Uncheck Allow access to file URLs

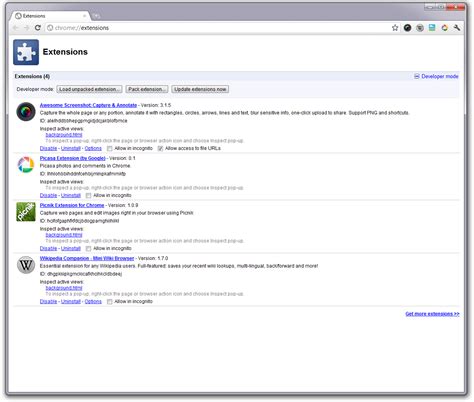[x=160, y=149]
